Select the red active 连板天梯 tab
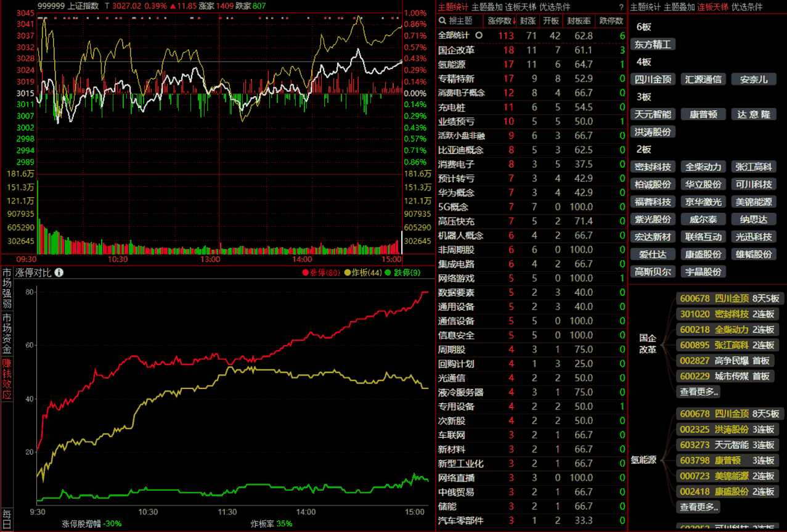 pos(713,7)
